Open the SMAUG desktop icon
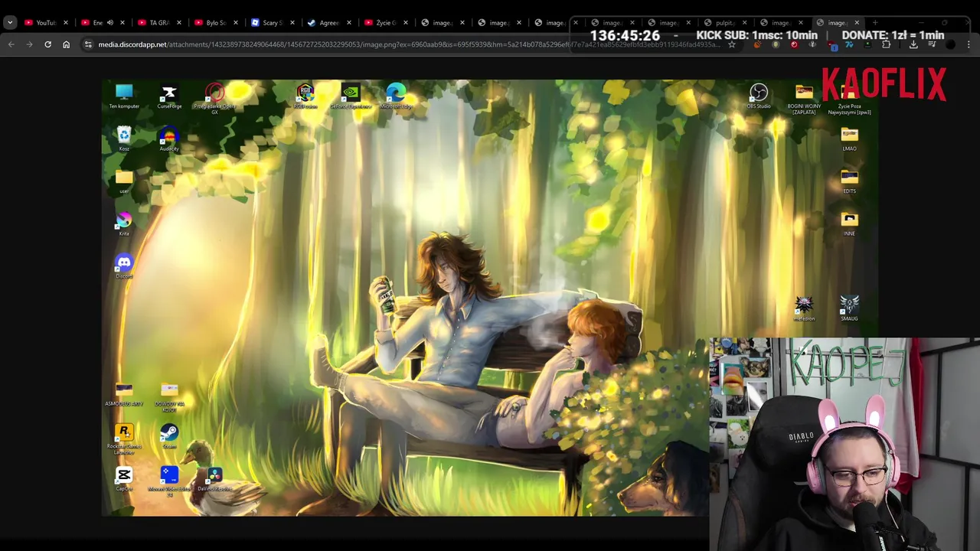This screenshot has width=980, height=551. (849, 308)
